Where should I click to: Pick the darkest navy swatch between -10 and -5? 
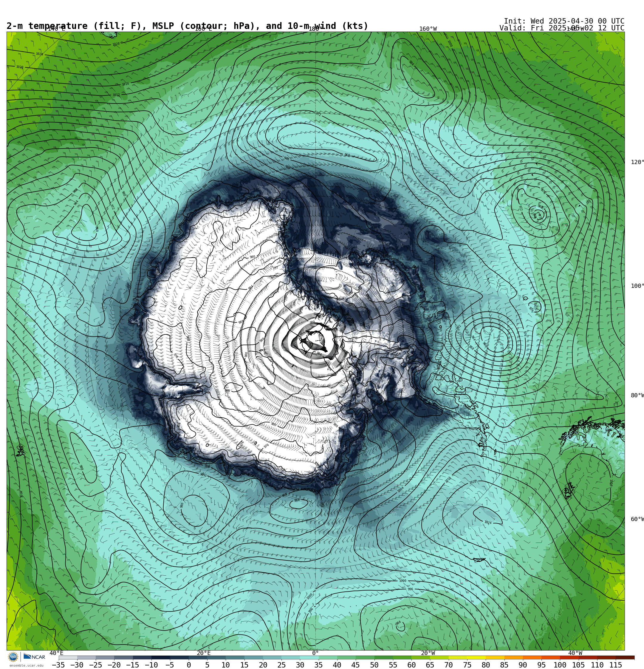click(161, 657)
